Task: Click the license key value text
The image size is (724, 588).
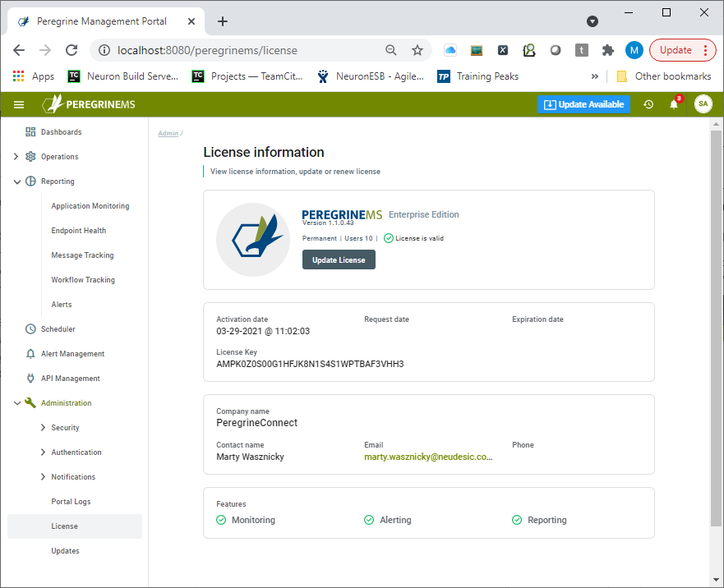Action: click(x=310, y=364)
